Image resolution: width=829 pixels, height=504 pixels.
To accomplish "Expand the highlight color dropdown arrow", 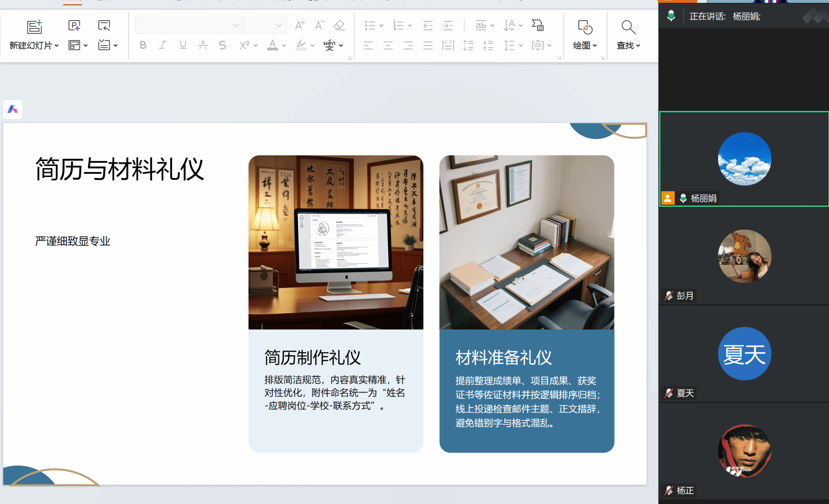I will click(312, 45).
